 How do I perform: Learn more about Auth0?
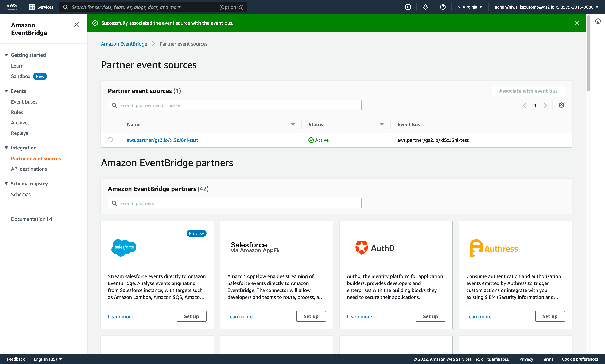pos(359,317)
